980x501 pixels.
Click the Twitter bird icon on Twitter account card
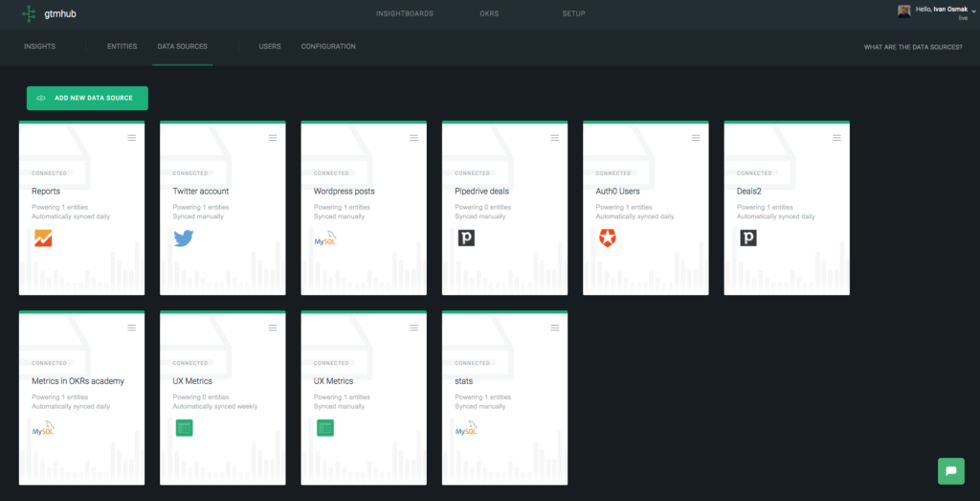coord(184,239)
